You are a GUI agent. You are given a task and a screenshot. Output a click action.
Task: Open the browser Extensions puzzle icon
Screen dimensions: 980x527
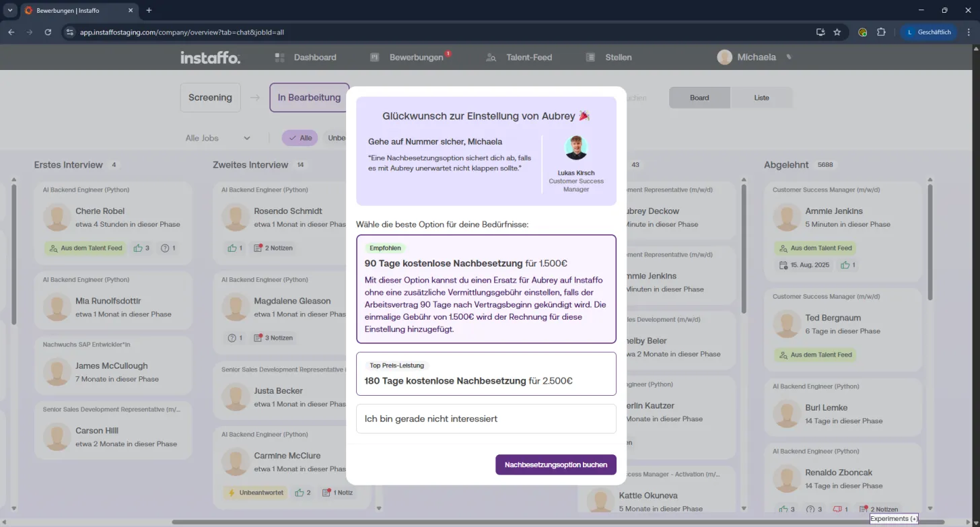click(x=881, y=32)
